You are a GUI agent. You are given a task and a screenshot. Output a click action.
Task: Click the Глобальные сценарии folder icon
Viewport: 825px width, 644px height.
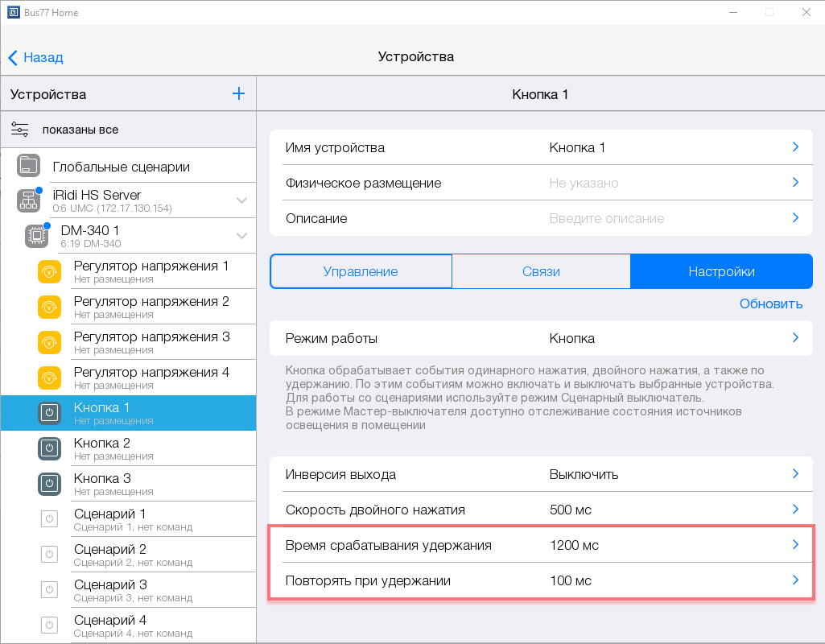coord(28,167)
